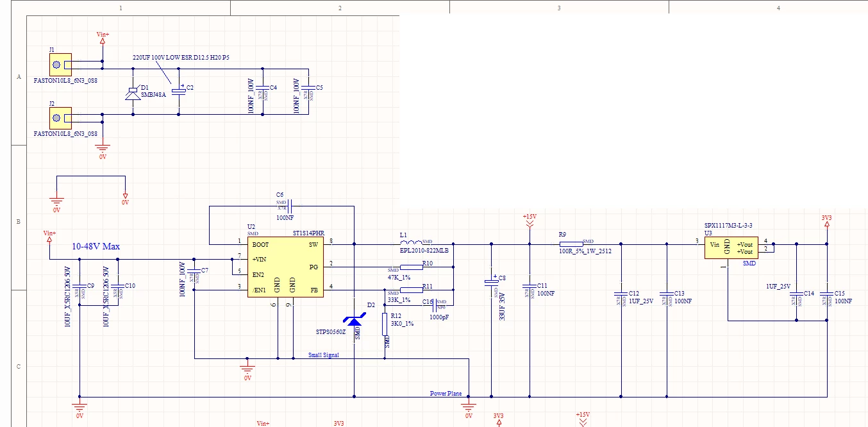Select the J2 Faston connector symbol

(x=60, y=118)
